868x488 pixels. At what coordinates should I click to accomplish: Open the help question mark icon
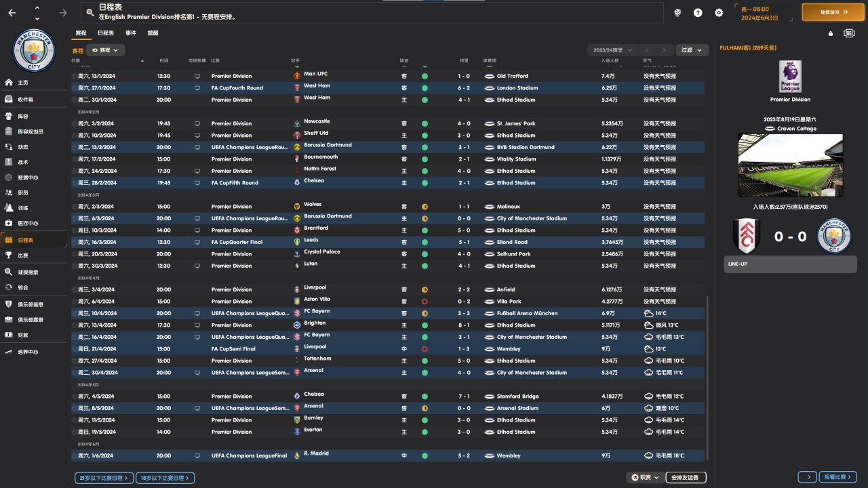698,13
